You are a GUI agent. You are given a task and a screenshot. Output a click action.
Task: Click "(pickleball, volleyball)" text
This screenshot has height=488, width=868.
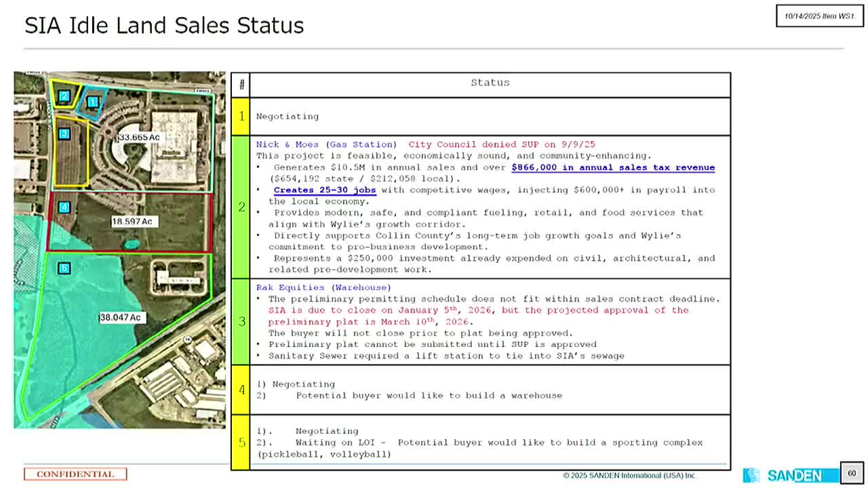pyautogui.click(x=324, y=454)
